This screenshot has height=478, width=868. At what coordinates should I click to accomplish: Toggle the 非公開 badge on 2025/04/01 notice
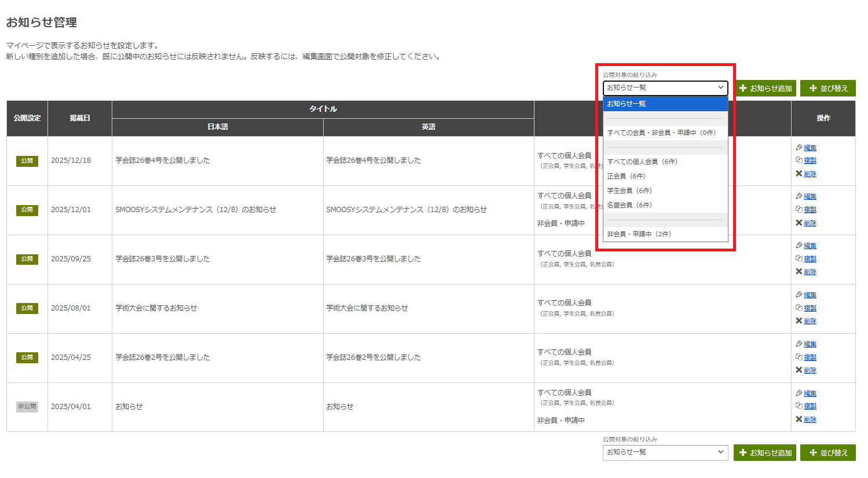point(27,406)
